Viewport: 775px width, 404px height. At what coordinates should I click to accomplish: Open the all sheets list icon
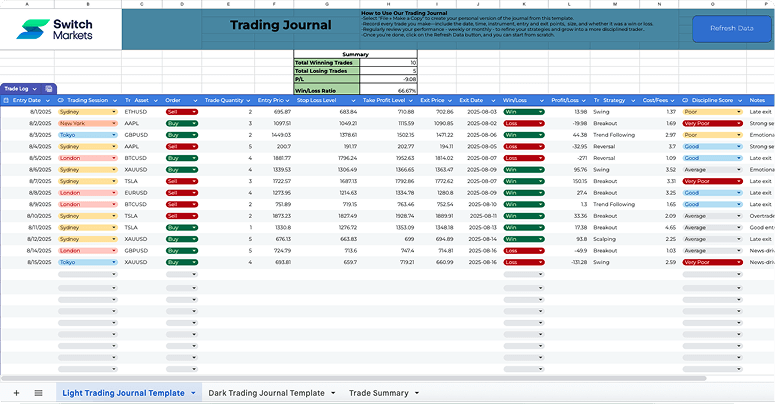38,393
